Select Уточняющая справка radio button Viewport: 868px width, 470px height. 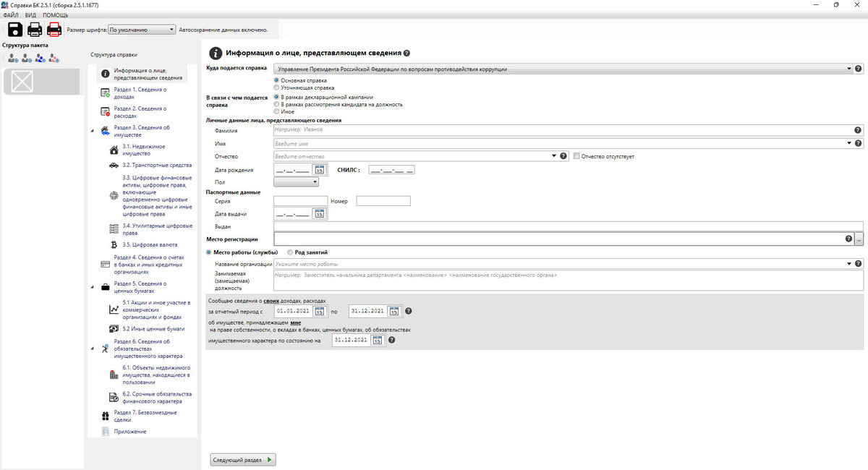(276, 87)
